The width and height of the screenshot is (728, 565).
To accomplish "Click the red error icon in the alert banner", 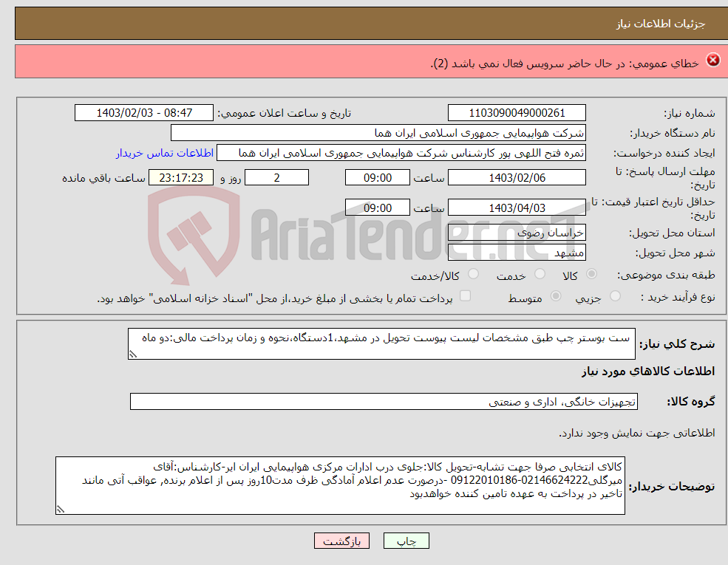I will pos(712,61).
